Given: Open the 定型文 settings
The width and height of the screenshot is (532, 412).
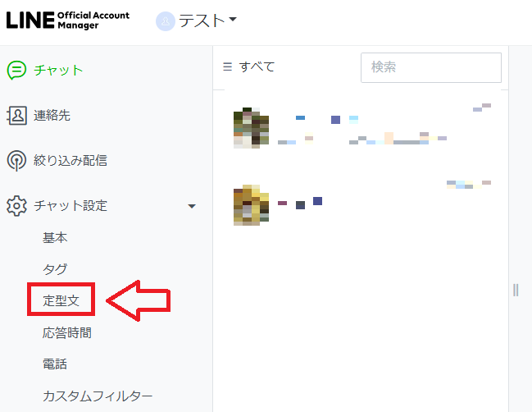Looking at the screenshot, I should click(x=61, y=300).
